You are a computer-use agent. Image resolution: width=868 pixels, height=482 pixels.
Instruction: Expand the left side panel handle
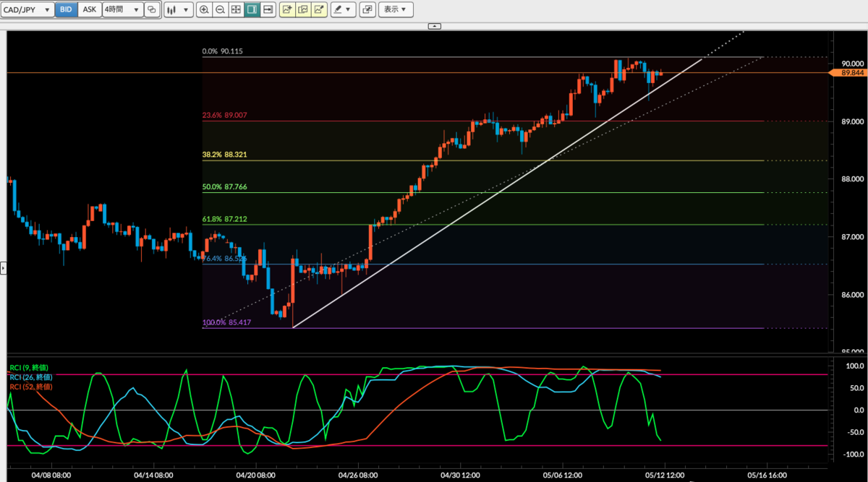coord(3,269)
